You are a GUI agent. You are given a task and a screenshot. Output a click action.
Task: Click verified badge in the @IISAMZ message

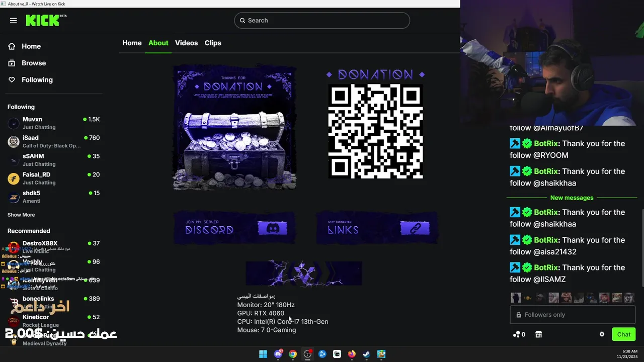click(527, 267)
